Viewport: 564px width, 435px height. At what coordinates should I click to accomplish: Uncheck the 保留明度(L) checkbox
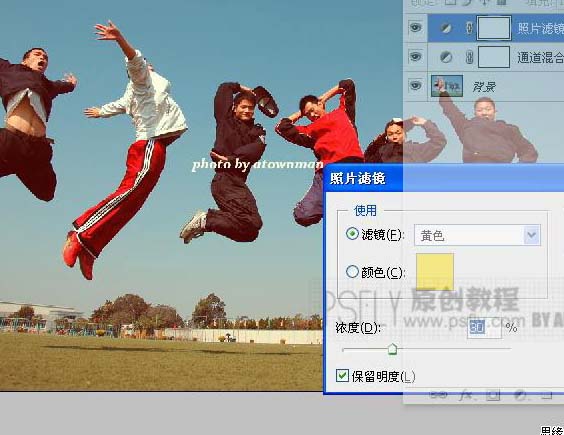(342, 375)
